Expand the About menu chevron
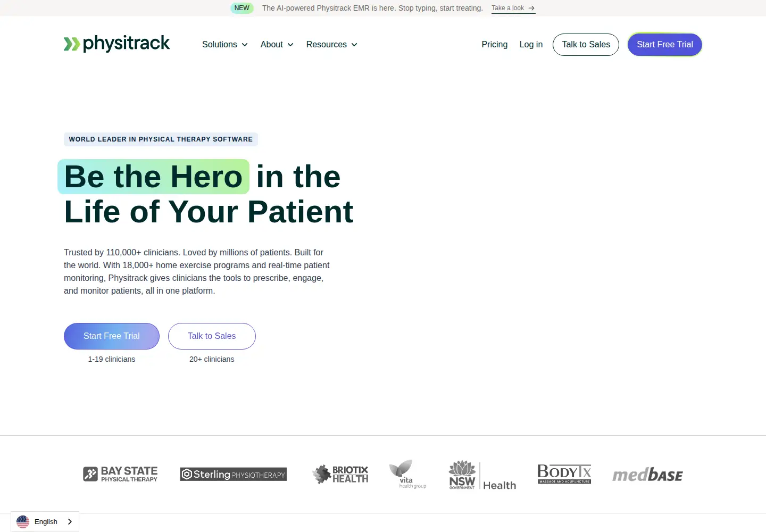The height and width of the screenshot is (532, 766). 290,45
